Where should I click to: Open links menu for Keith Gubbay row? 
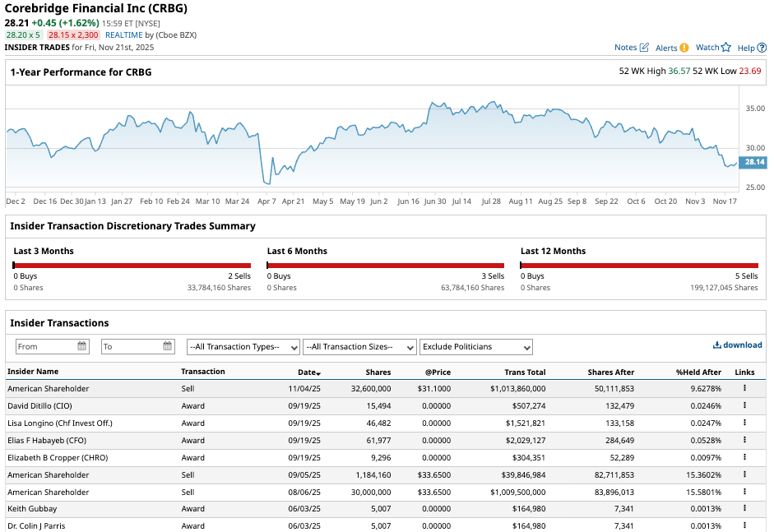[745, 509]
